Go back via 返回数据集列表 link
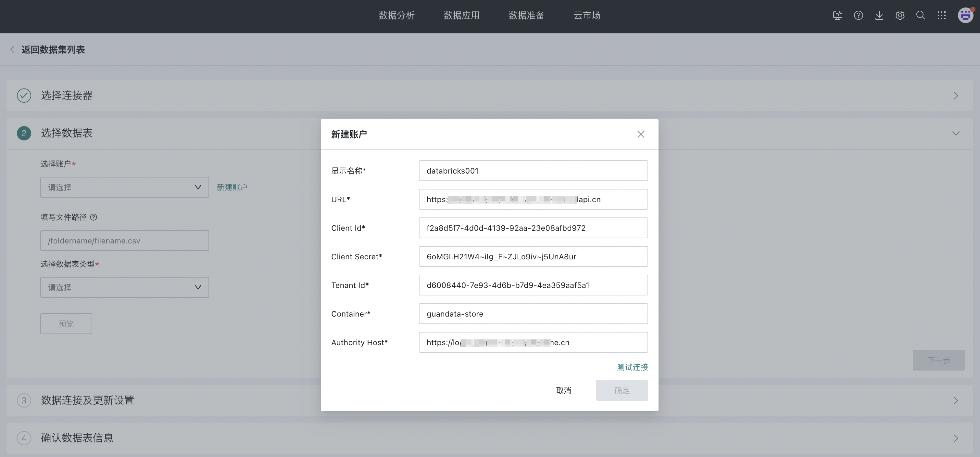980x457 pixels. click(x=53, y=49)
